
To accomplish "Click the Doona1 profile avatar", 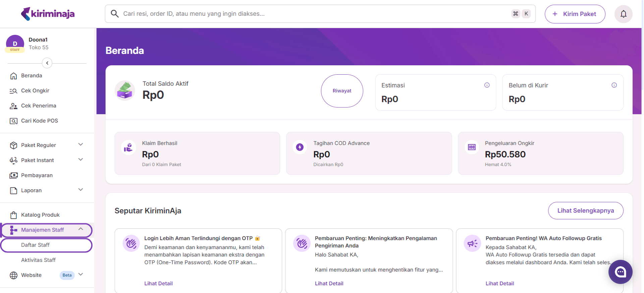I will [x=15, y=44].
